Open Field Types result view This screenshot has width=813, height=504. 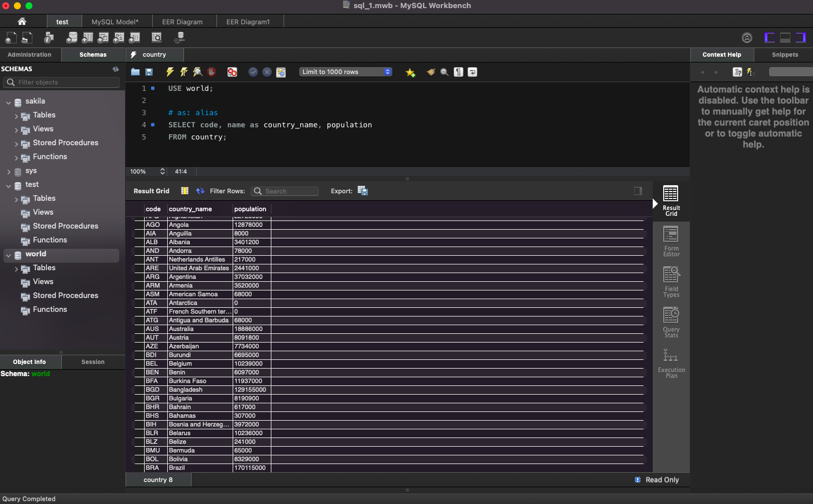[x=671, y=282]
